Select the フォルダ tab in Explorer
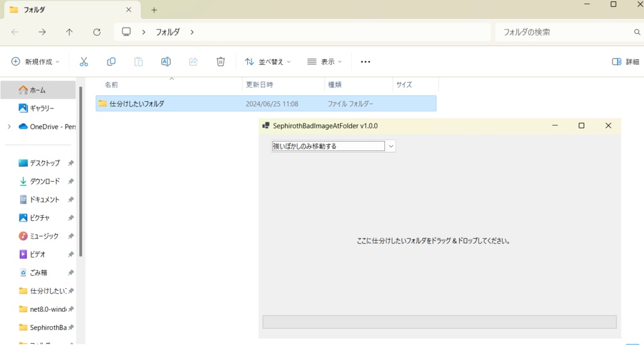 click(x=72, y=10)
